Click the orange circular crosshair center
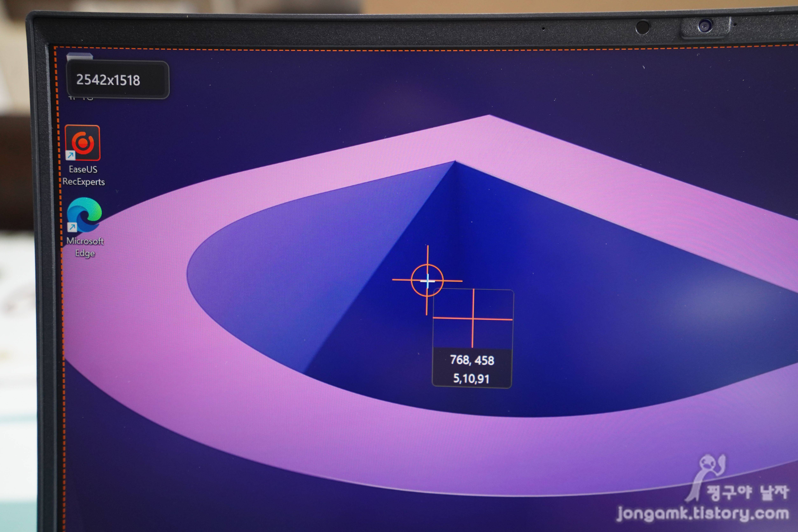 pyautogui.click(x=427, y=281)
